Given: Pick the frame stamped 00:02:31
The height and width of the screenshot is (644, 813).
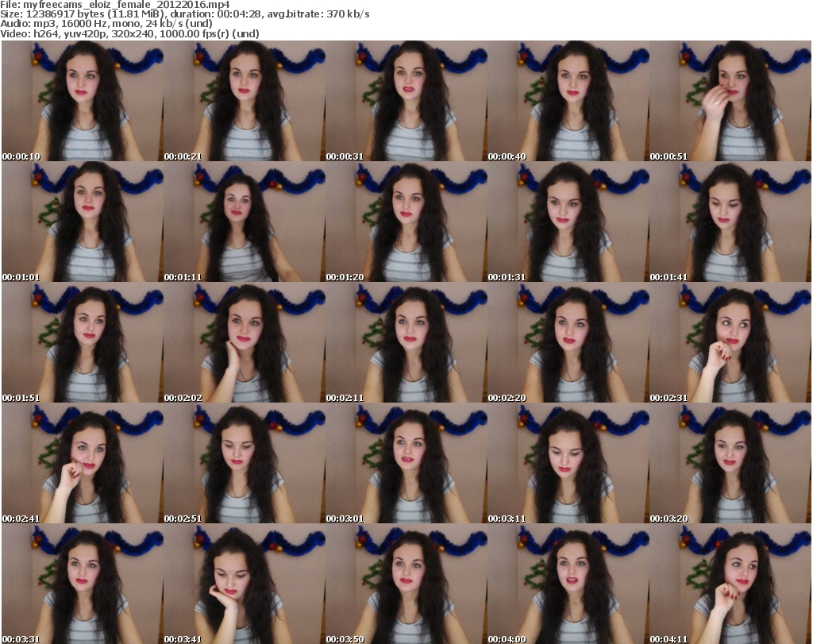Looking at the screenshot, I should point(730,343).
